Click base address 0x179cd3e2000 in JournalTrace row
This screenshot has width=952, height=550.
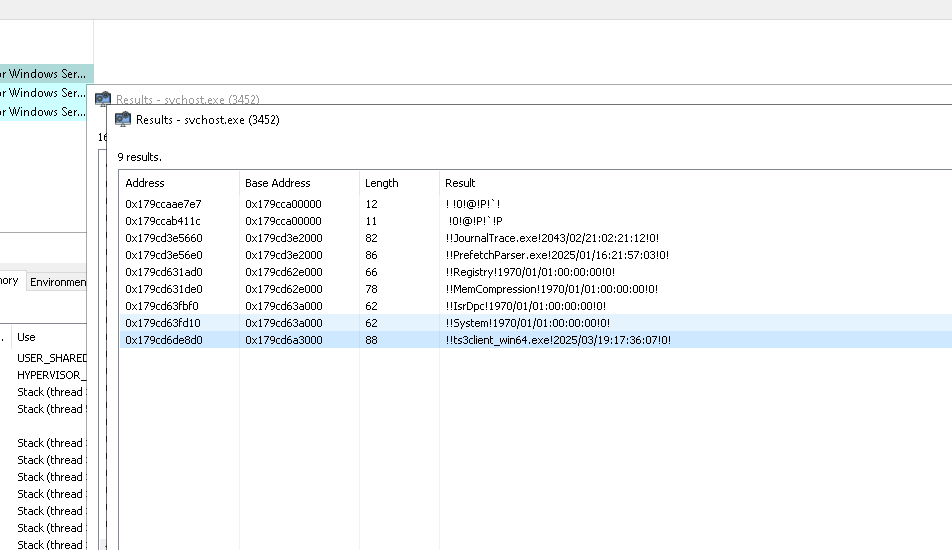(x=284, y=238)
